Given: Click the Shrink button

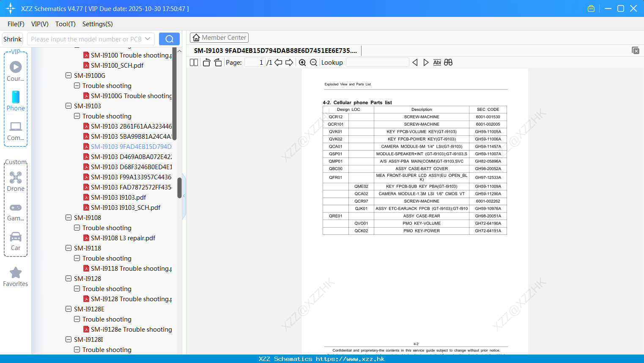Looking at the screenshot, I should coord(13,39).
